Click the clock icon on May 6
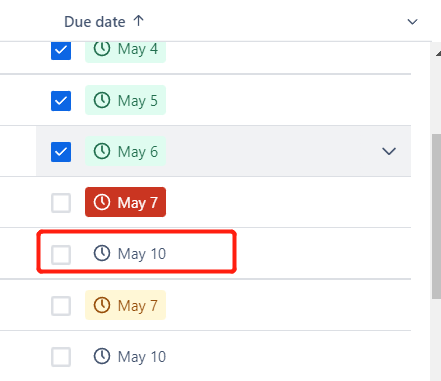The image size is (441, 381). click(x=102, y=151)
